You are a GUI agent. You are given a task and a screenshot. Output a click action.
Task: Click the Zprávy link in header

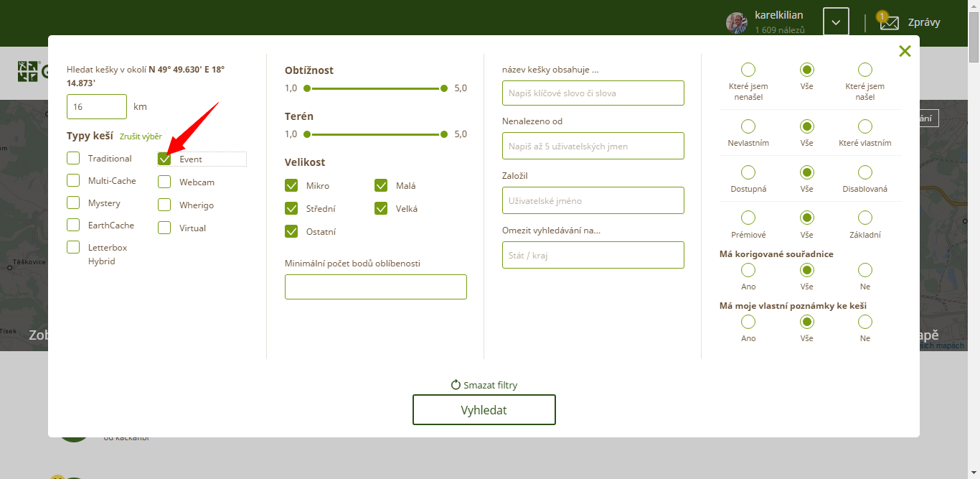pyautogui.click(x=924, y=22)
